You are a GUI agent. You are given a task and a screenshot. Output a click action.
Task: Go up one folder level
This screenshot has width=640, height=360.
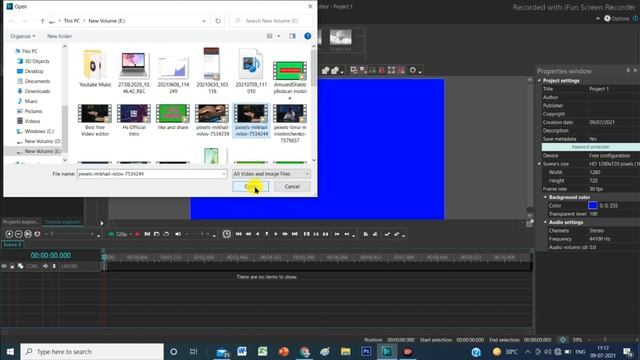[x=42, y=21]
